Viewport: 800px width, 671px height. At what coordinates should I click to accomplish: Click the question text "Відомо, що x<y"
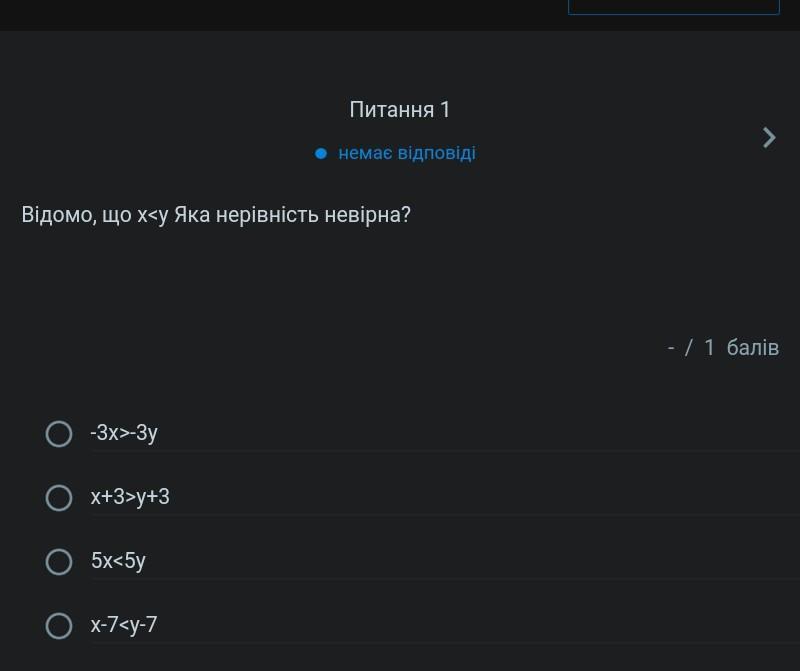tap(95, 215)
